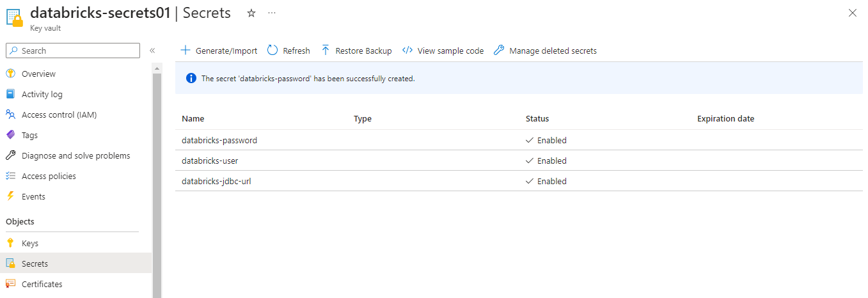
Task: Click the Access control (IAM) icon
Action: click(x=10, y=114)
